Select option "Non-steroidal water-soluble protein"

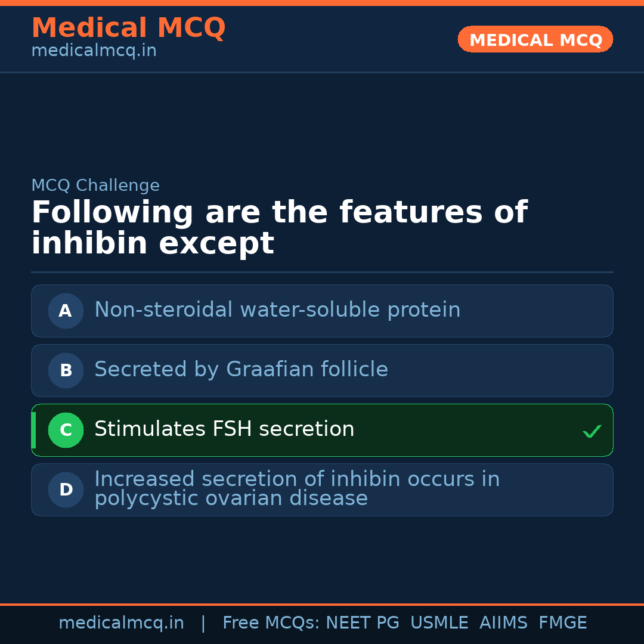point(277,310)
